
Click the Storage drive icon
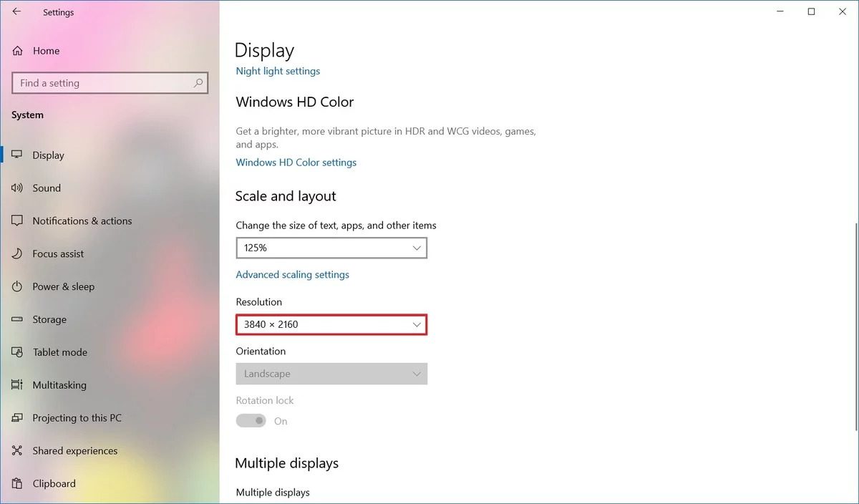18,319
